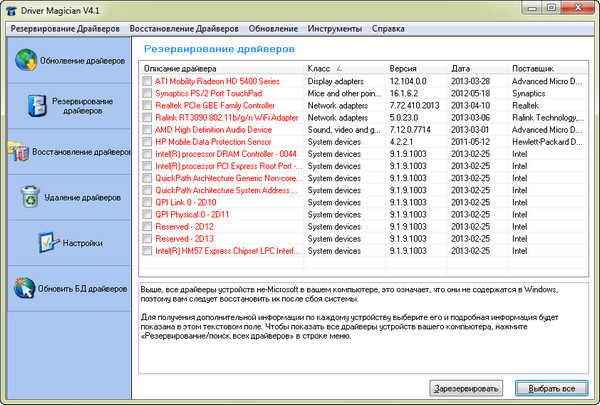Open the Восстановление драйверов sidebar icon
Screen dimensions: 600x405
click(15, 153)
